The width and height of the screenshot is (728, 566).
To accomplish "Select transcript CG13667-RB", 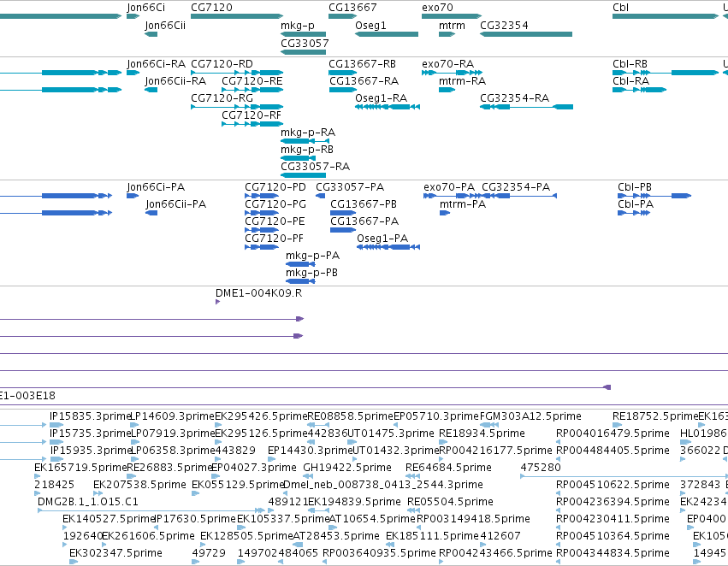I will (x=343, y=73).
